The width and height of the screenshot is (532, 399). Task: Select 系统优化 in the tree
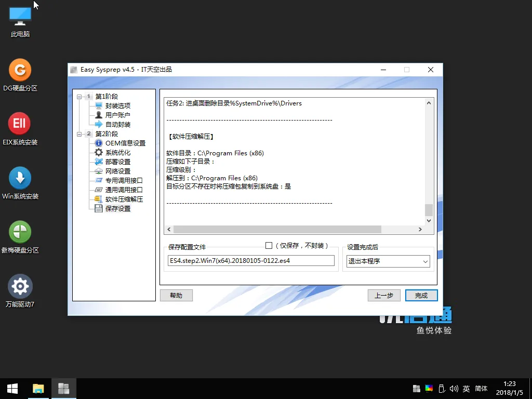[118, 152]
